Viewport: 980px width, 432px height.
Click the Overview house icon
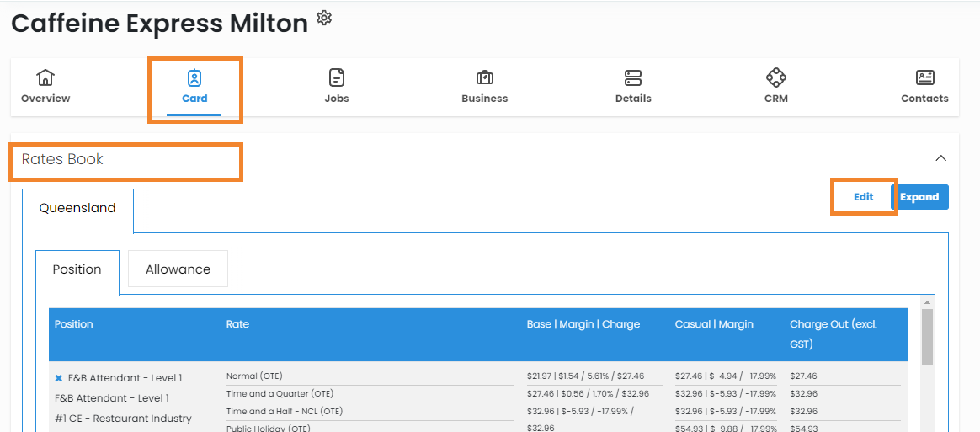[45, 77]
